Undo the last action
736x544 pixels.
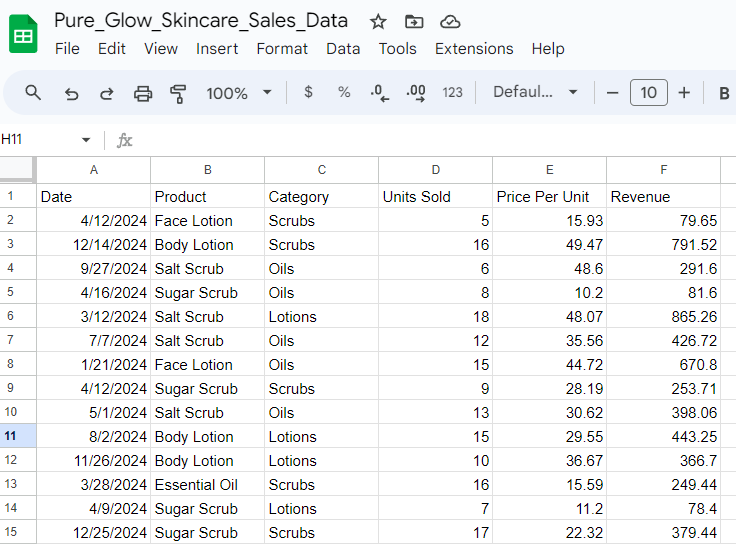pyautogui.click(x=71, y=93)
